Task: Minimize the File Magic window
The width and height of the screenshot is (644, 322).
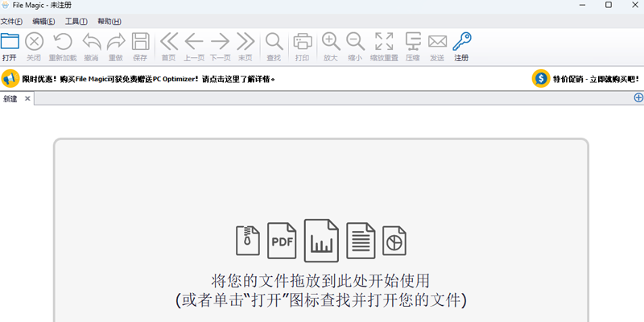Action: point(582,5)
